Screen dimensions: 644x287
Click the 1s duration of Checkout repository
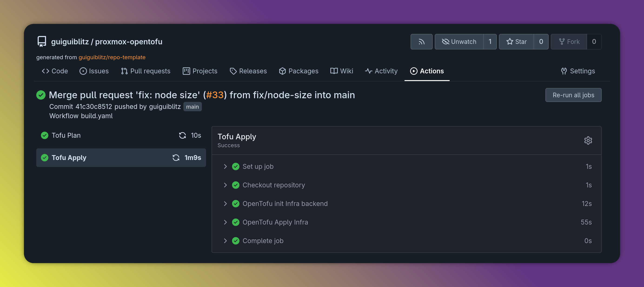coord(589,185)
